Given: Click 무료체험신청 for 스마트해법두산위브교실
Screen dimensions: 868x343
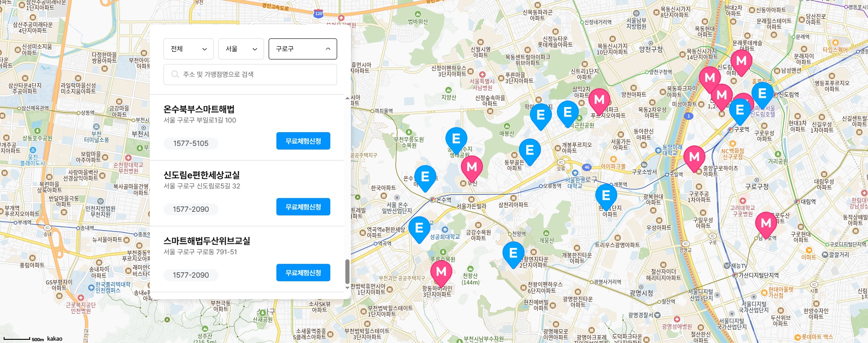Looking at the screenshot, I should tap(303, 273).
